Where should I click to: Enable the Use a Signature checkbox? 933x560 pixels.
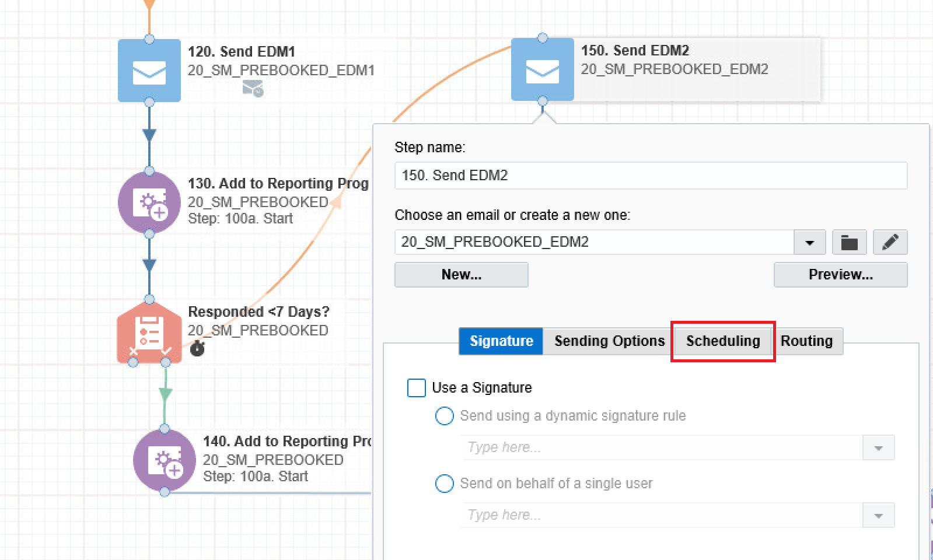[416, 388]
